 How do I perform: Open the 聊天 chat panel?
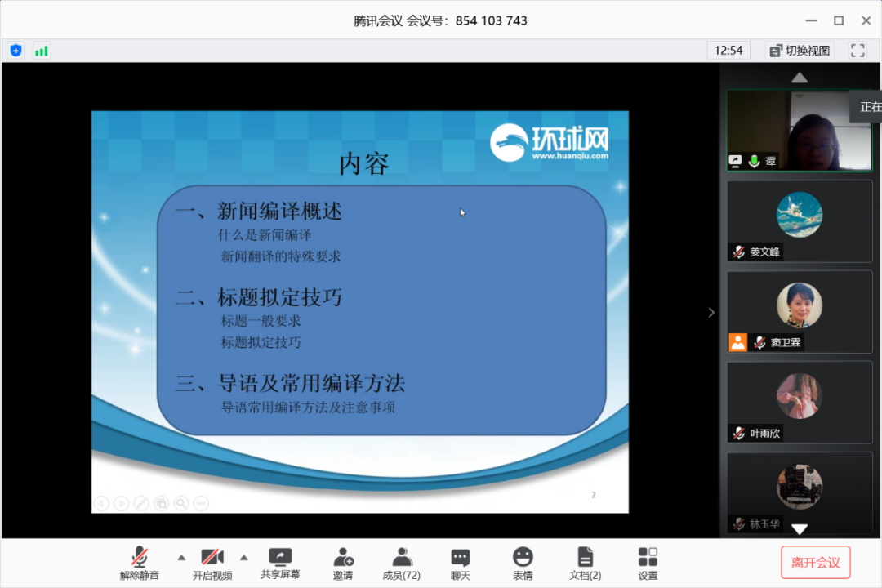tap(461, 557)
